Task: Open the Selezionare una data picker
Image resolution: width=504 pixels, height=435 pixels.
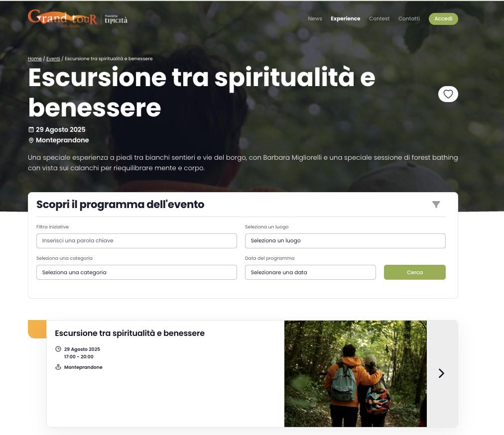Action: (x=310, y=272)
